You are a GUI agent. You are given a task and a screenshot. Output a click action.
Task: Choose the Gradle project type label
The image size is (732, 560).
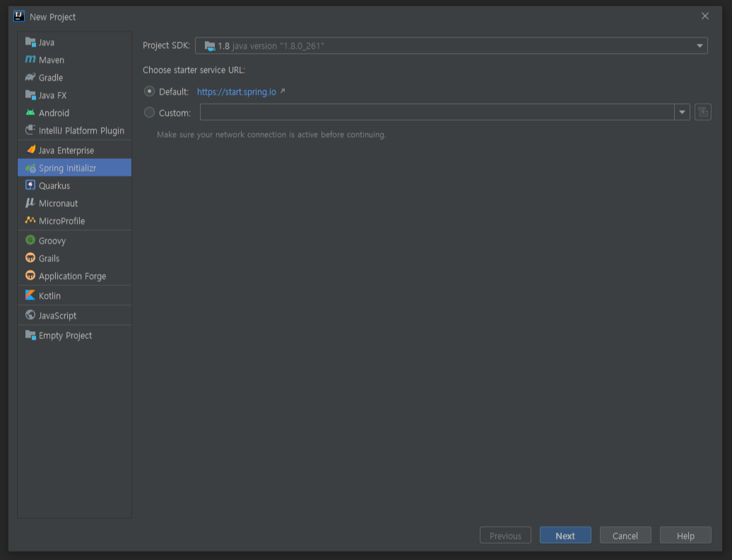coord(51,78)
